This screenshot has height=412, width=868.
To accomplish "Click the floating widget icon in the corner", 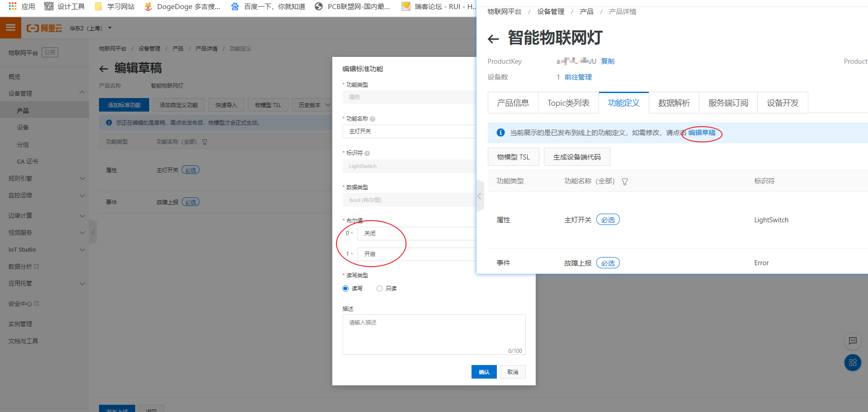I will point(853,362).
